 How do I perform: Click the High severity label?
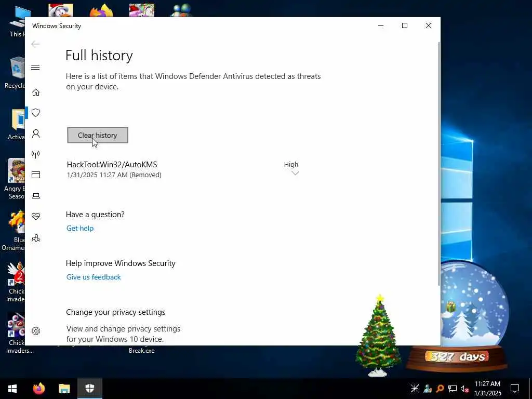point(291,164)
